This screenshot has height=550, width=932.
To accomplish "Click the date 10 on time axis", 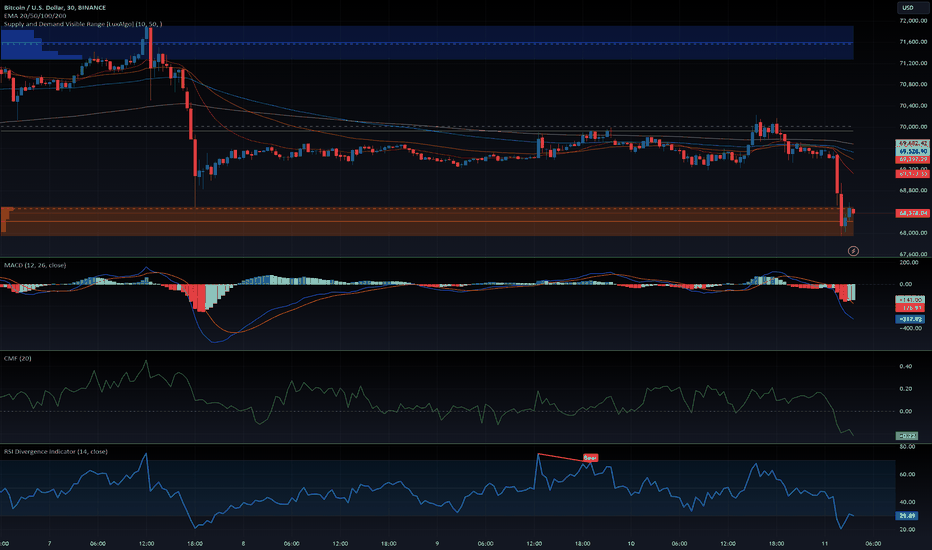I will 631,543.
